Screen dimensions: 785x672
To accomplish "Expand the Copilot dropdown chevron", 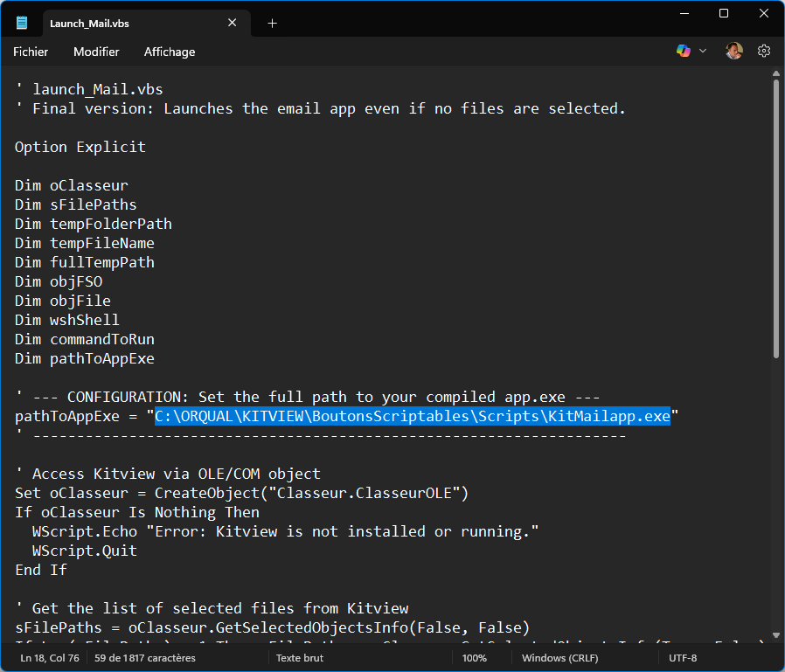I will tap(703, 52).
